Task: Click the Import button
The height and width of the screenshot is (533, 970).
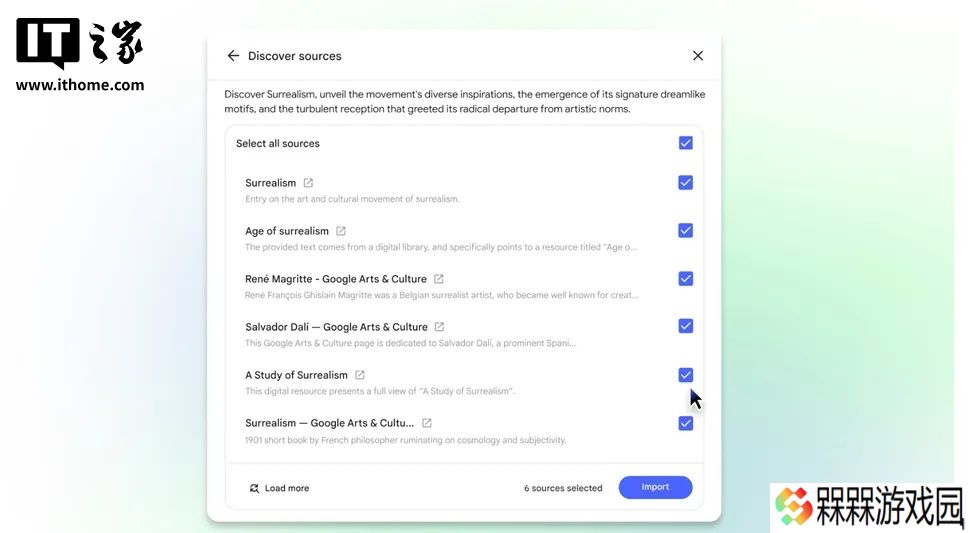Action: pos(655,487)
